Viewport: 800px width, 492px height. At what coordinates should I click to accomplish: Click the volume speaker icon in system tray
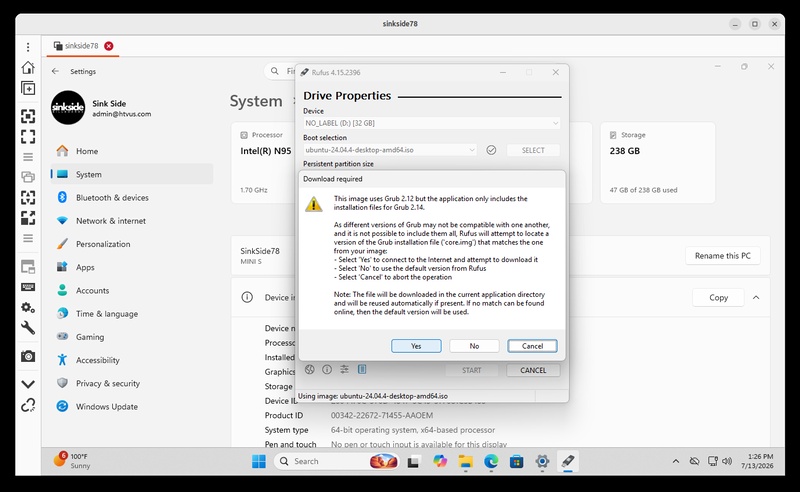(x=727, y=461)
